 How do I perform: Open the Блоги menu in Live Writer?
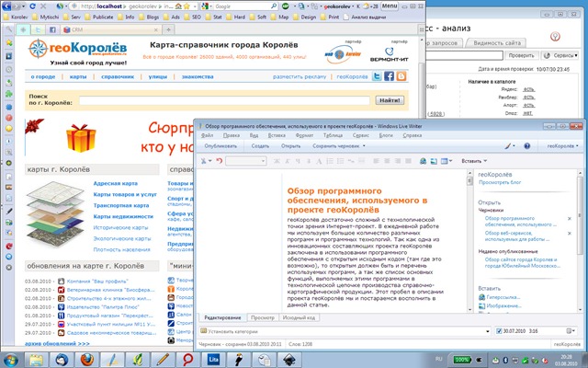click(x=386, y=135)
